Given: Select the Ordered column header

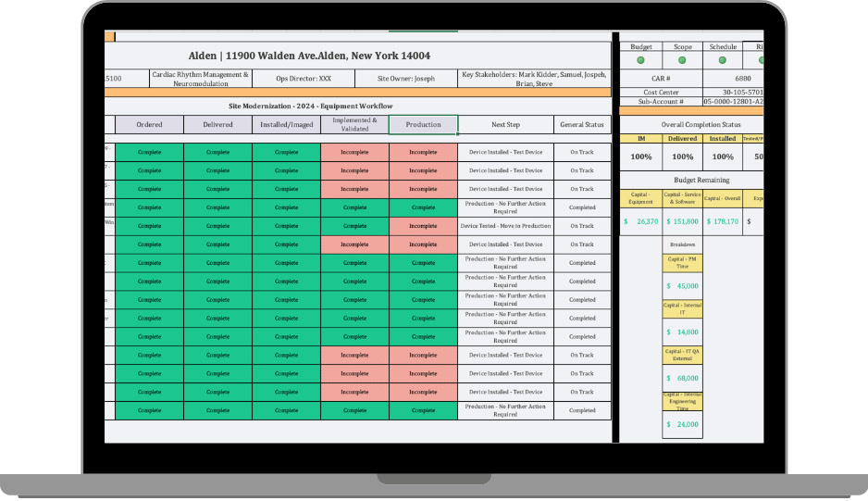Looking at the screenshot, I should click(150, 125).
